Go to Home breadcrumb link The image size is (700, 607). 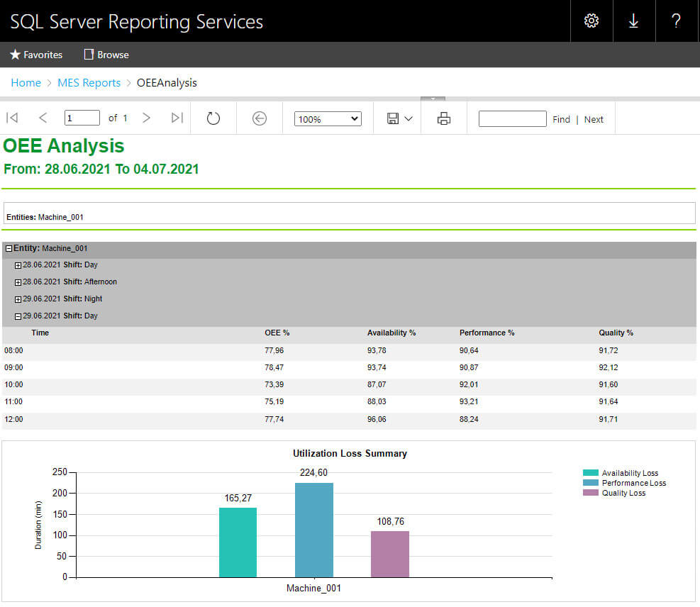(26, 83)
